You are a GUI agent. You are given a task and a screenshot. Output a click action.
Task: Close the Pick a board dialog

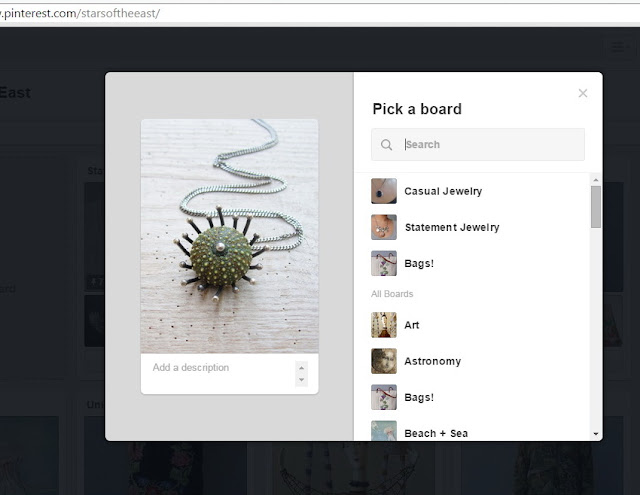click(x=583, y=93)
